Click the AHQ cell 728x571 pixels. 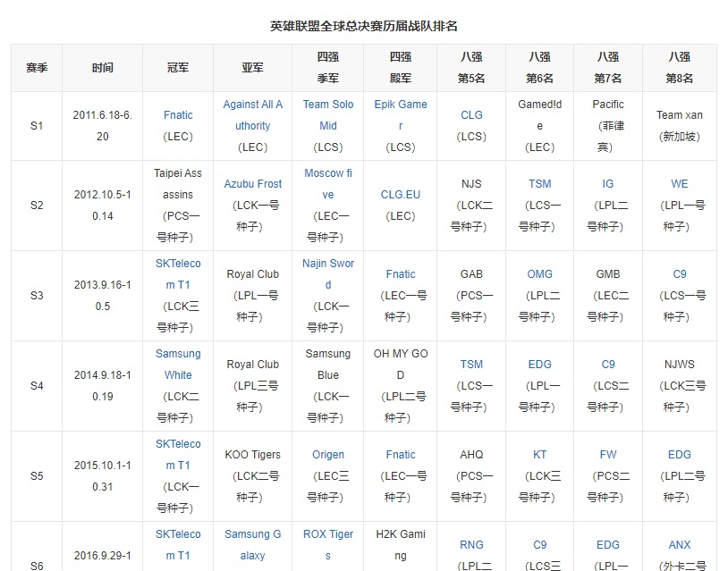click(471, 476)
